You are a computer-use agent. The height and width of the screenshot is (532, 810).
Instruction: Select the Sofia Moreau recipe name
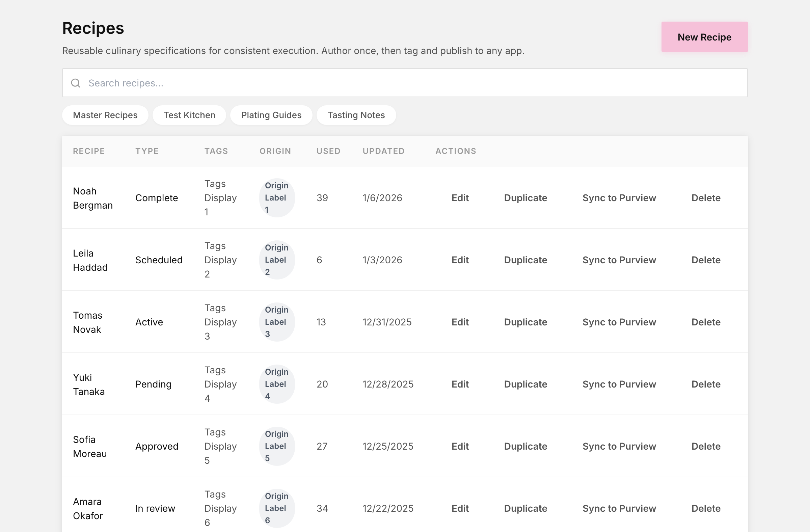coord(90,447)
